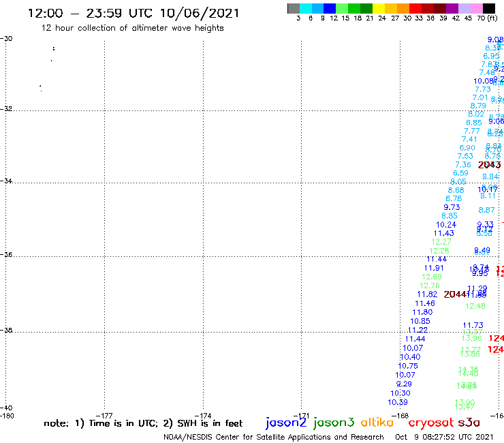Click the '-32' latitude axis label

6,109
